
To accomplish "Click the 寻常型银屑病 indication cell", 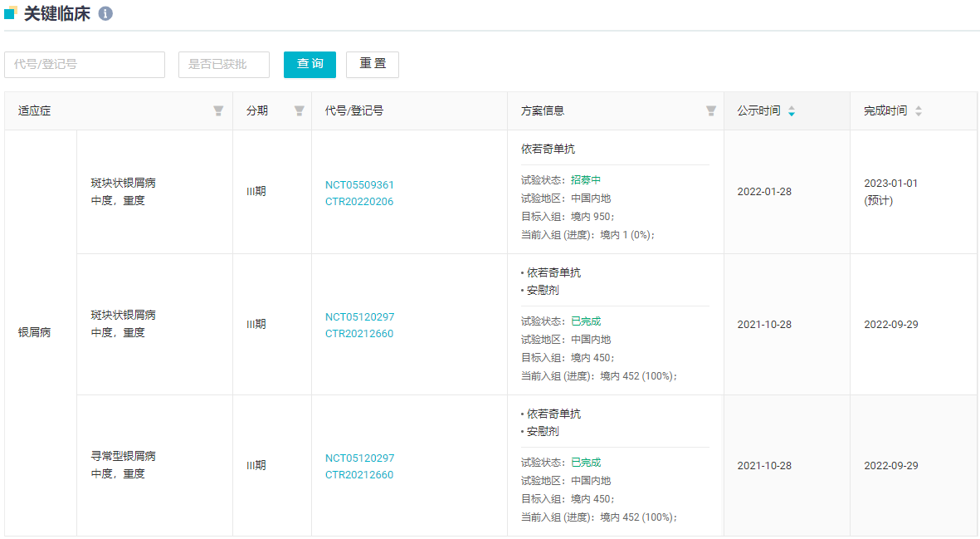I will [124, 456].
